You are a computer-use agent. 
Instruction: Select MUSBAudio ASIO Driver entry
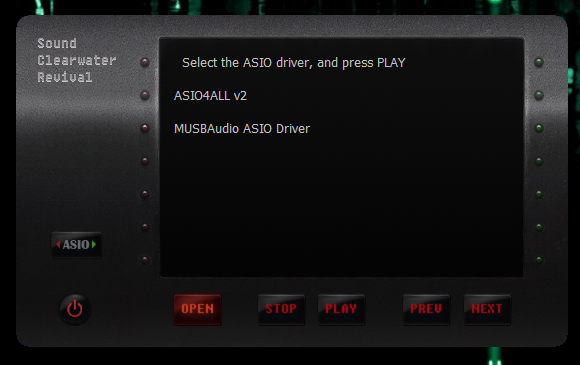click(x=242, y=129)
